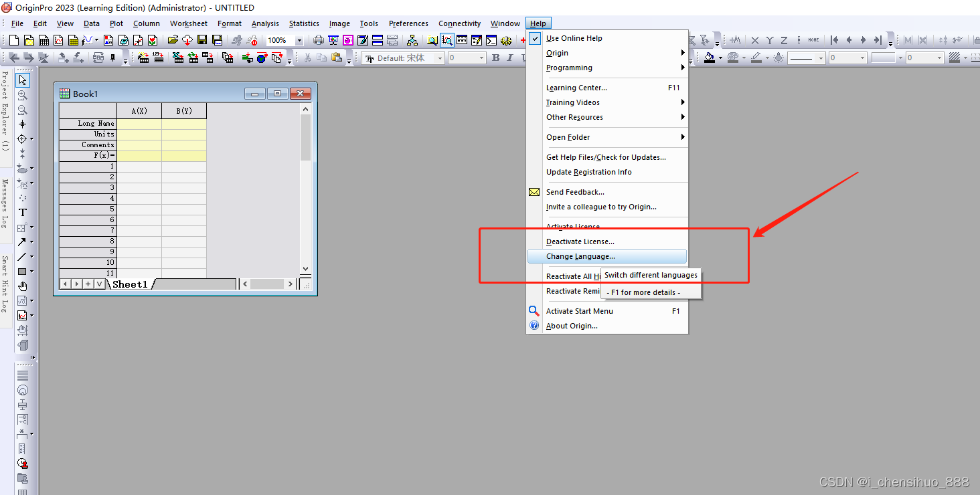Select the Pan hand tool

tap(23, 286)
